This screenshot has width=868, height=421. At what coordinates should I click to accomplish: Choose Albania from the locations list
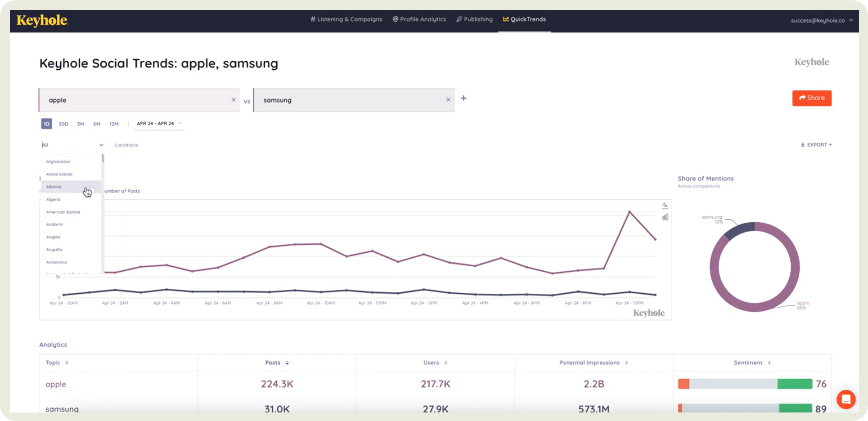click(x=54, y=187)
